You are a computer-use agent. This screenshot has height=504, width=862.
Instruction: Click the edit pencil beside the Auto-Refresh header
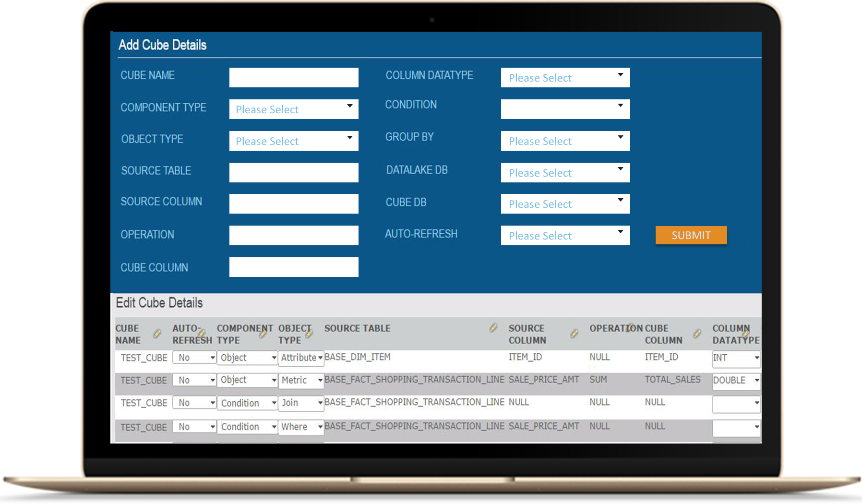pos(202,333)
